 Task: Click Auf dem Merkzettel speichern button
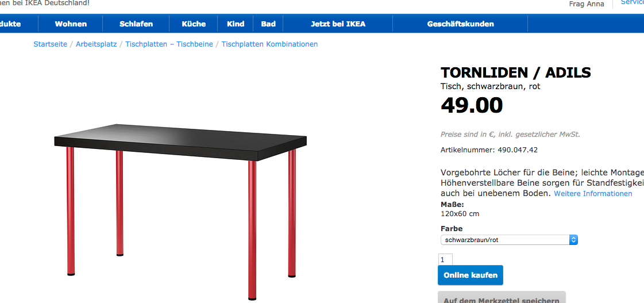[x=502, y=297]
